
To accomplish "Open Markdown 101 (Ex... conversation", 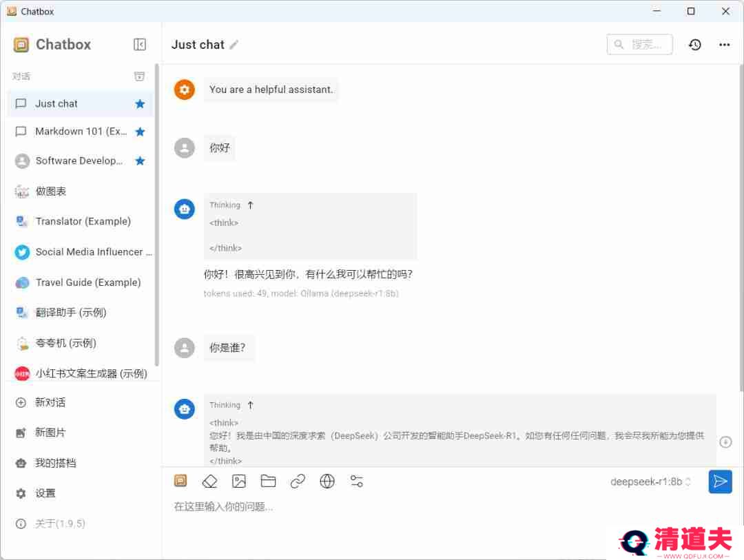I will point(80,132).
